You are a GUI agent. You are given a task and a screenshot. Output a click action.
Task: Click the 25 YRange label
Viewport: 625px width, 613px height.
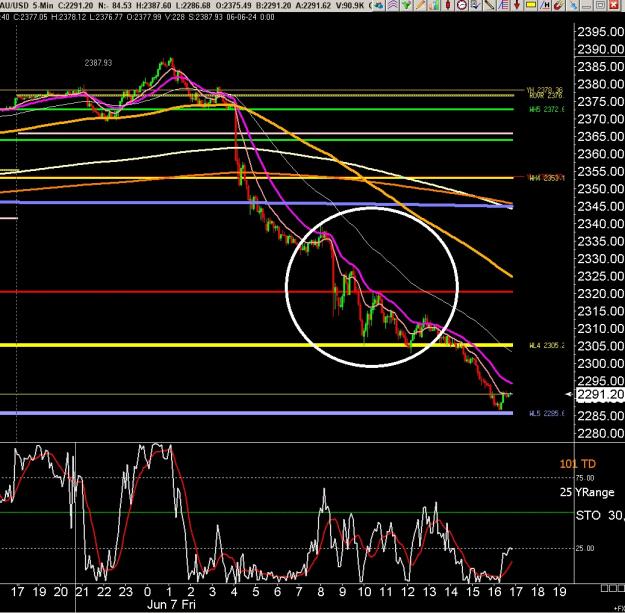coord(587,492)
